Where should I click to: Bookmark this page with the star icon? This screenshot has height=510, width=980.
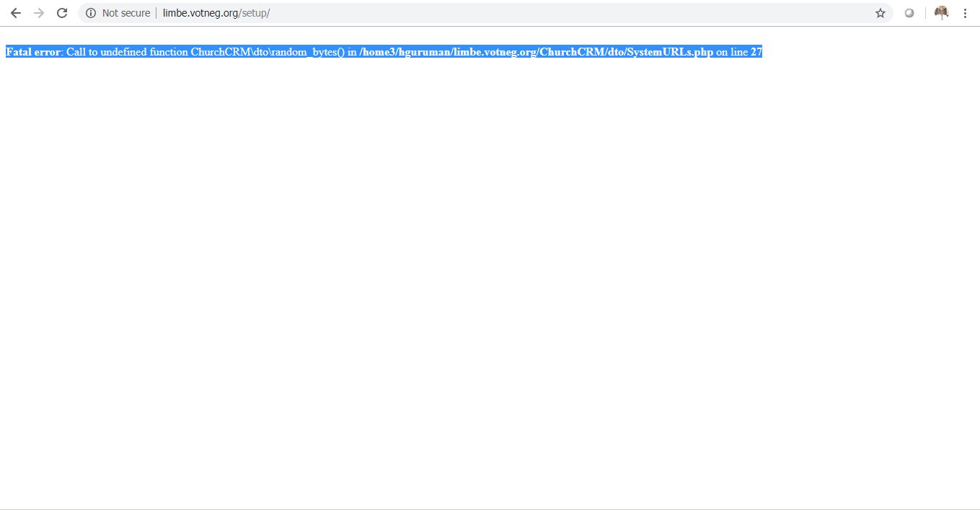pos(880,13)
